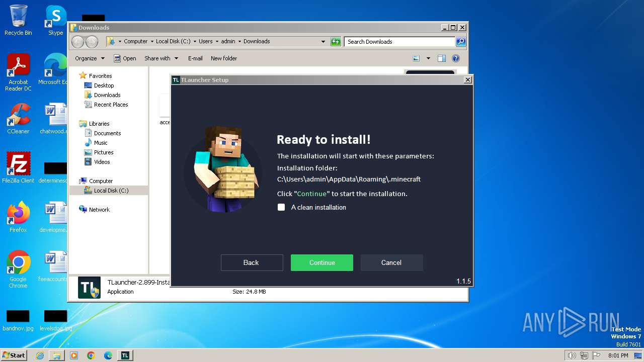
Task: Click the Windows Start button
Action: click(x=14, y=355)
